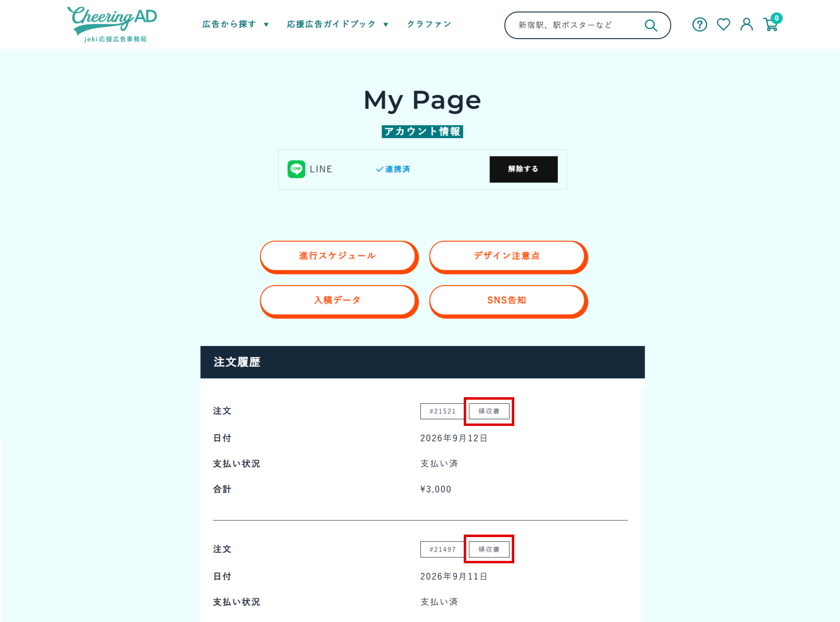Open 領収書 for order #21497
The width and height of the screenshot is (840, 622).
[x=489, y=550]
